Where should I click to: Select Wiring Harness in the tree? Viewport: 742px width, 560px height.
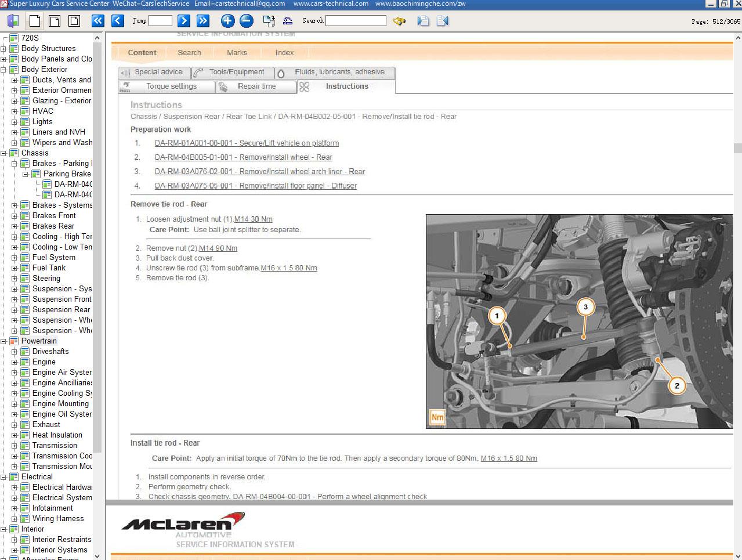[x=58, y=518]
